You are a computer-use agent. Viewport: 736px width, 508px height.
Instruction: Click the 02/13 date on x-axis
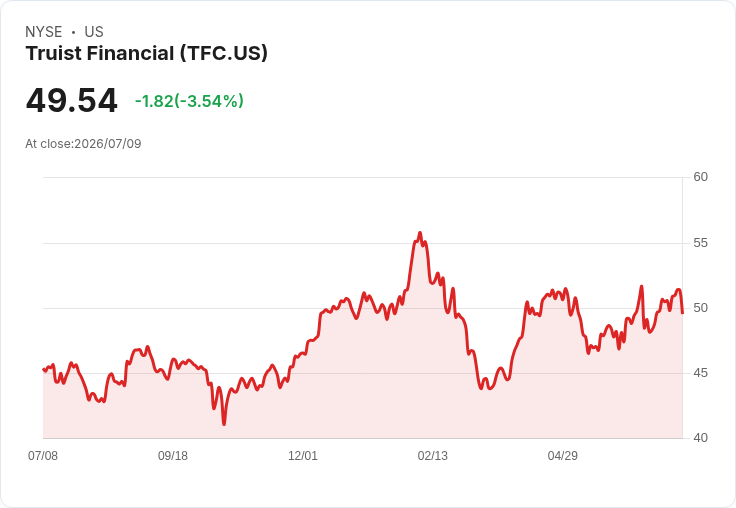click(x=433, y=456)
